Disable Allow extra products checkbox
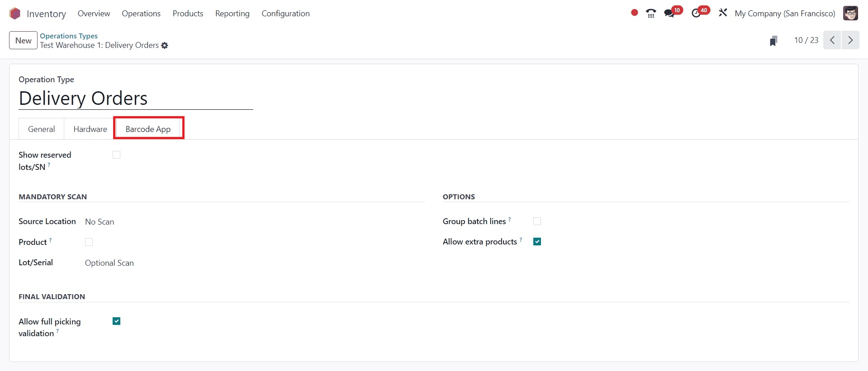868x371 pixels. coord(537,242)
